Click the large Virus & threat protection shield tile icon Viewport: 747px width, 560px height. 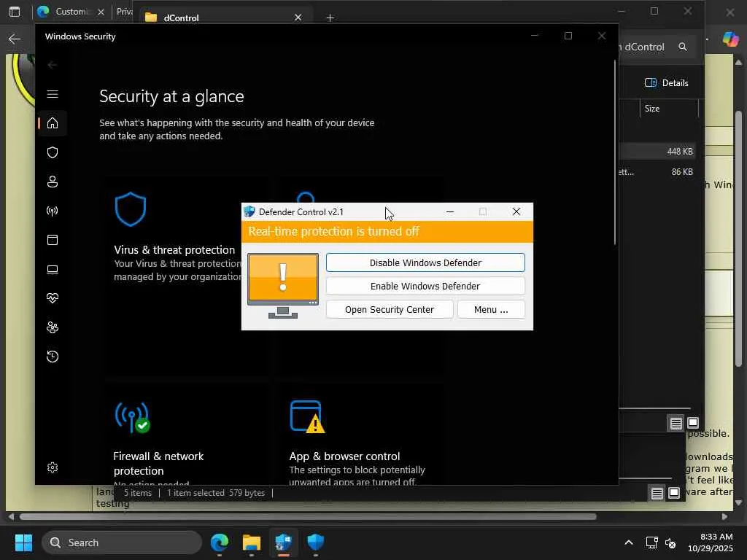pyautogui.click(x=130, y=209)
